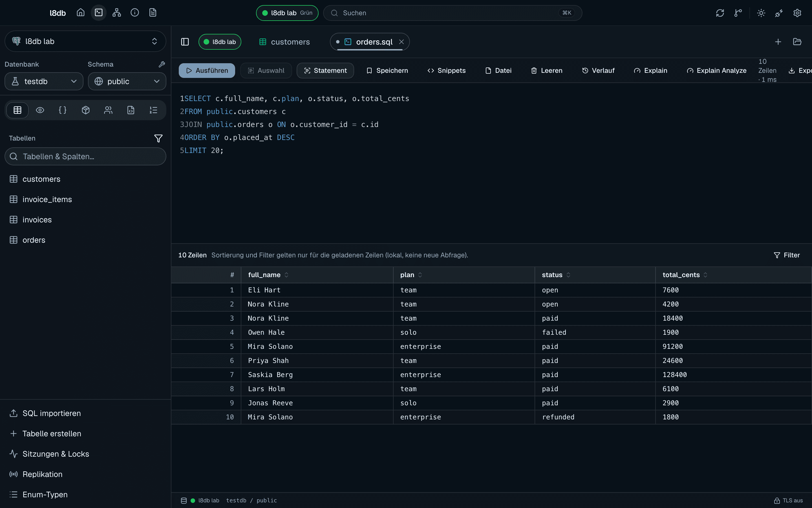
Task: Click the plus icon to add tab
Action: [x=778, y=42]
